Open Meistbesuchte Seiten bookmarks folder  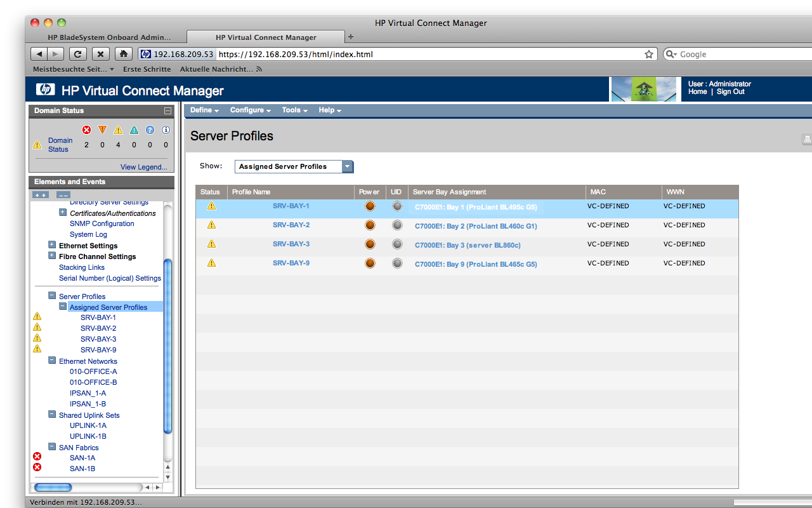(x=74, y=69)
